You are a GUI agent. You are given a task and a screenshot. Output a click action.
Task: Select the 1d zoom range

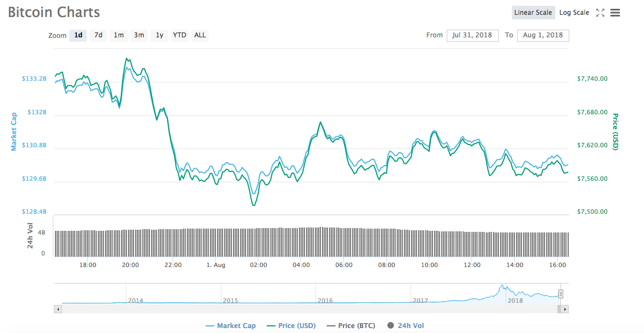[x=78, y=35]
